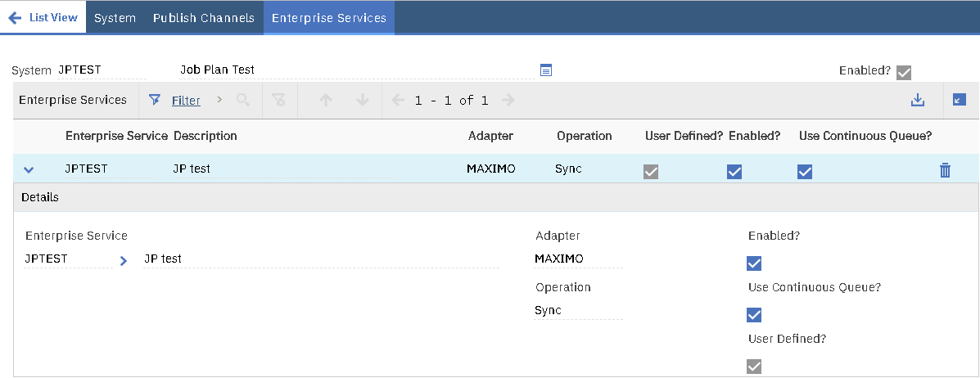This screenshot has height=378, width=980.
Task: Open long description icon next to Job Plan Test
Action: [545, 70]
